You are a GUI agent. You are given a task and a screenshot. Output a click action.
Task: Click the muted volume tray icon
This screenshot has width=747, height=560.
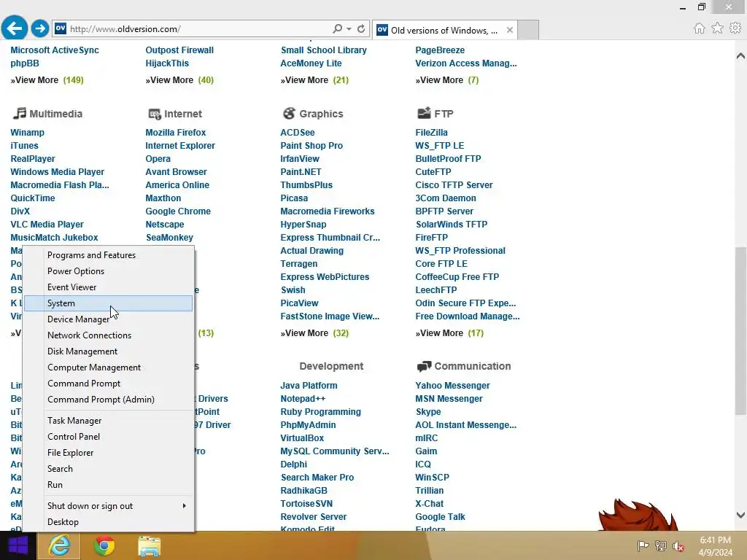(x=678, y=545)
